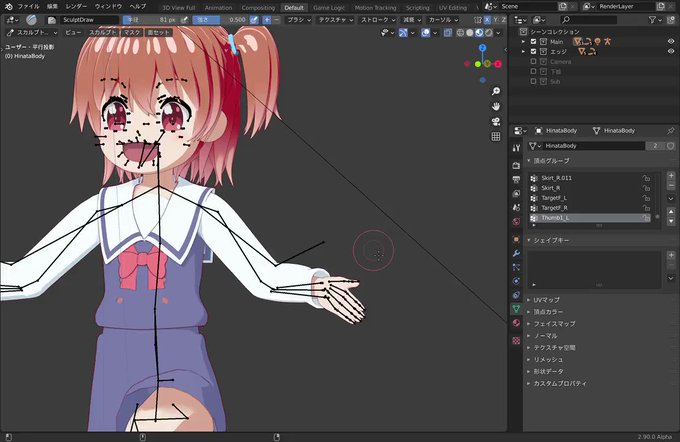Open the スカルプト mode selector dropdown
680x442 pixels.
(x=32, y=33)
